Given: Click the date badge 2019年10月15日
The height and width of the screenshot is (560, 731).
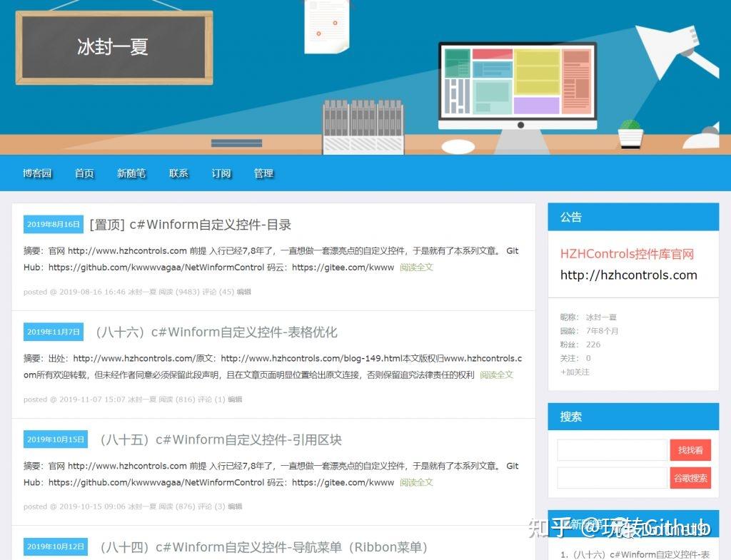Looking at the screenshot, I should click(56, 439).
